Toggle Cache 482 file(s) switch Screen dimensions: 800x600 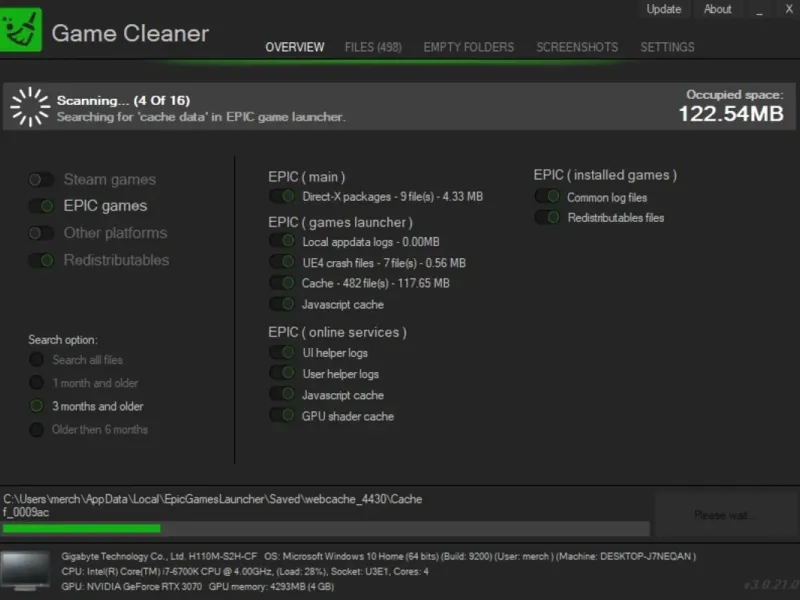point(282,283)
